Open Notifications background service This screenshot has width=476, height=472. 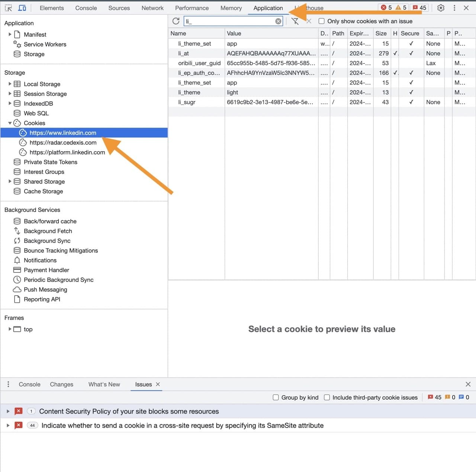pos(40,260)
